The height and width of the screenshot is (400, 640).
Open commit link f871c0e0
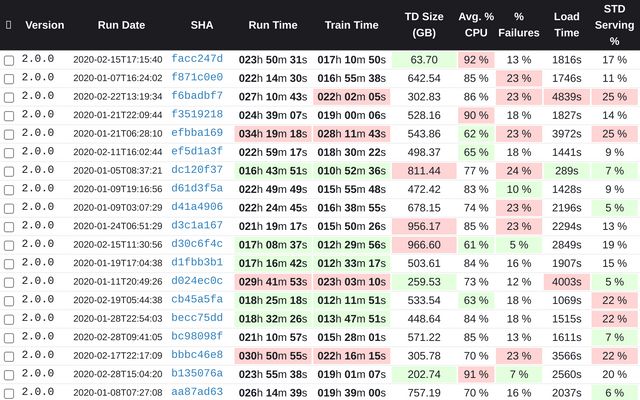[x=197, y=78]
